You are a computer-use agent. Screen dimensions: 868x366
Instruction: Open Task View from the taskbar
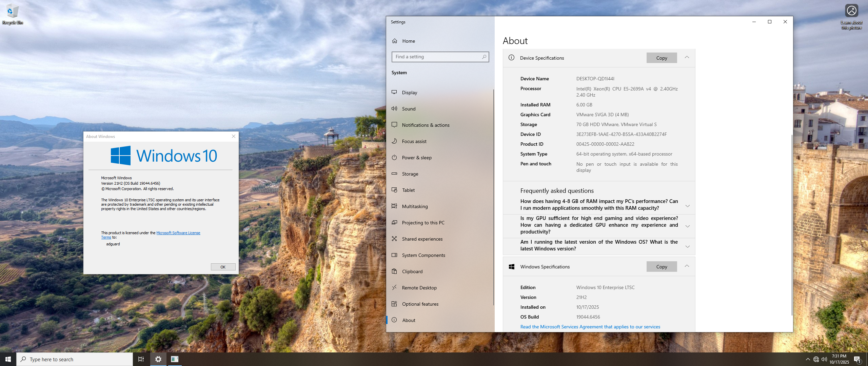tap(141, 359)
